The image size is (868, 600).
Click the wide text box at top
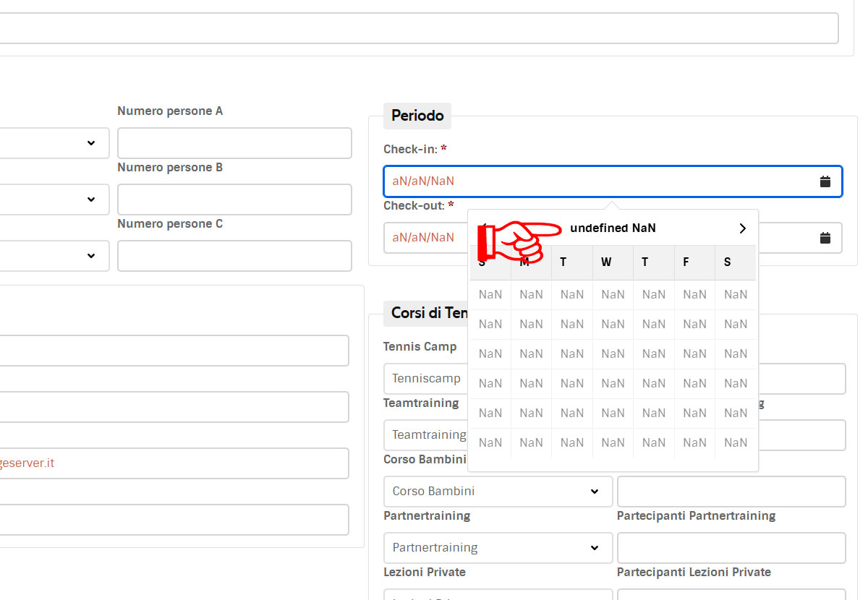tap(420, 28)
